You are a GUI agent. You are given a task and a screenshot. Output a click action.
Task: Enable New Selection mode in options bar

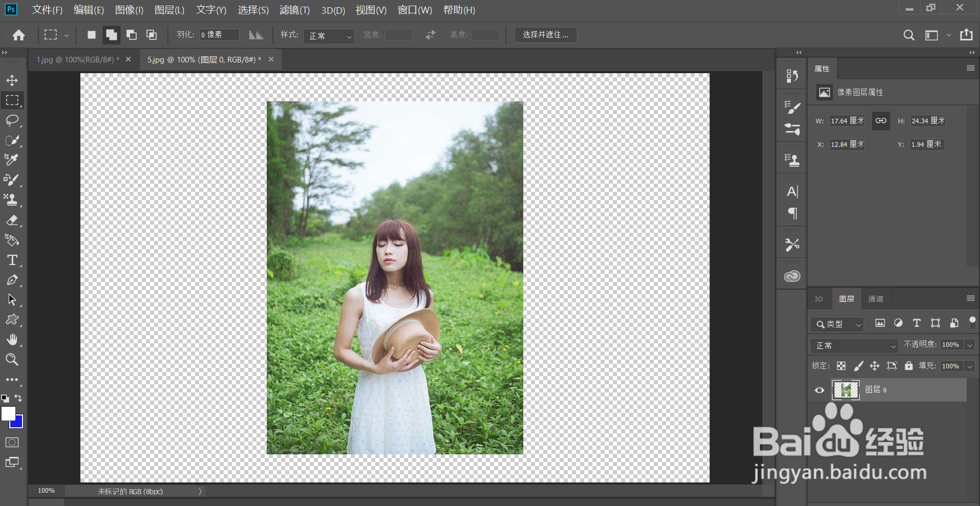[x=92, y=35]
